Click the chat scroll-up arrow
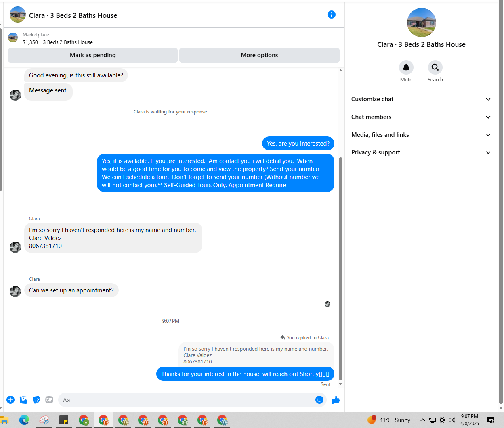 pos(340,71)
